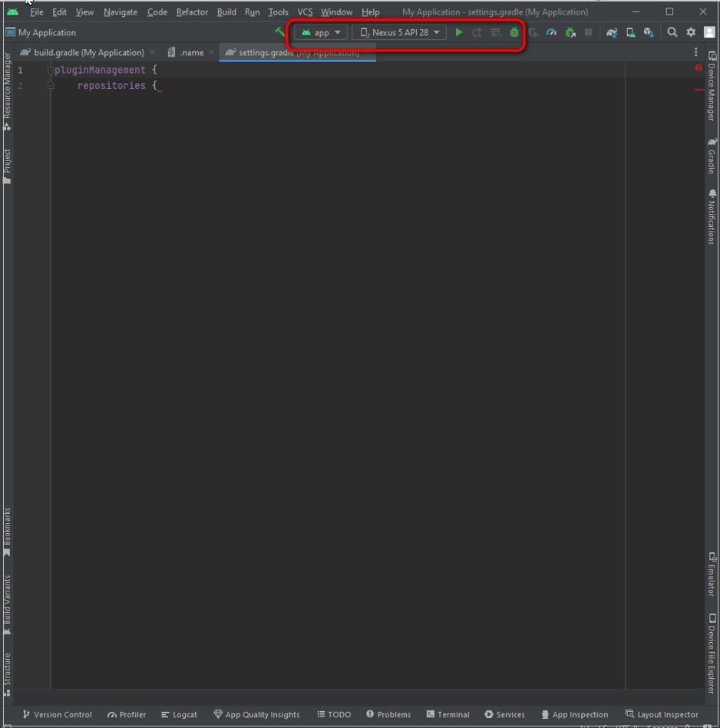The image size is (720, 728).
Task: Click the error indicator on line one
Action: [698, 68]
